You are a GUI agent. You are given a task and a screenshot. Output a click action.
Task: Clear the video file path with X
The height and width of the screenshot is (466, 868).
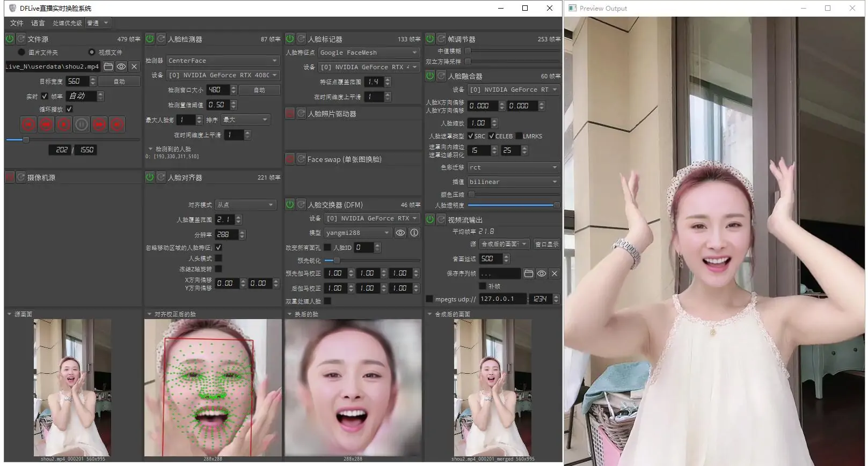click(x=134, y=66)
